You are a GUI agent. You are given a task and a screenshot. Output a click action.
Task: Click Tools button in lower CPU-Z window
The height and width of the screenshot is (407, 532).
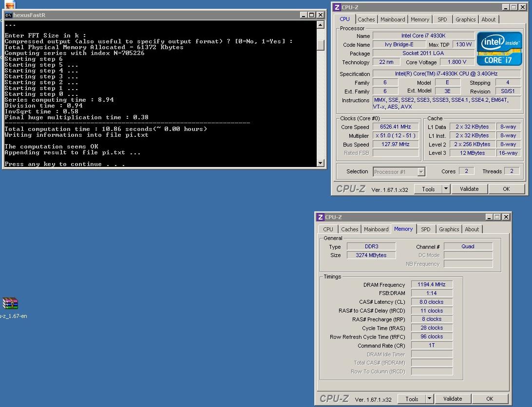(412, 399)
